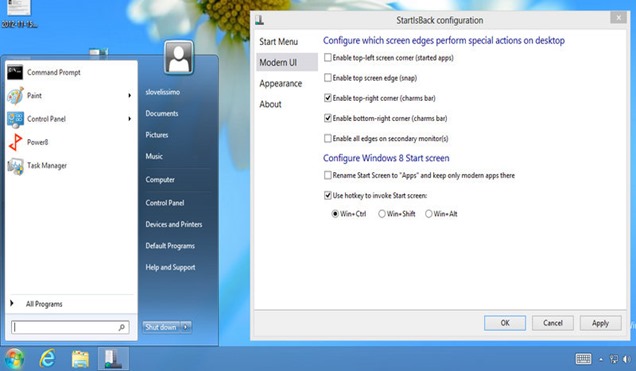Screen dimensions: 636x371
Task: Open the touch keyboard tray icon
Action: coord(583,359)
